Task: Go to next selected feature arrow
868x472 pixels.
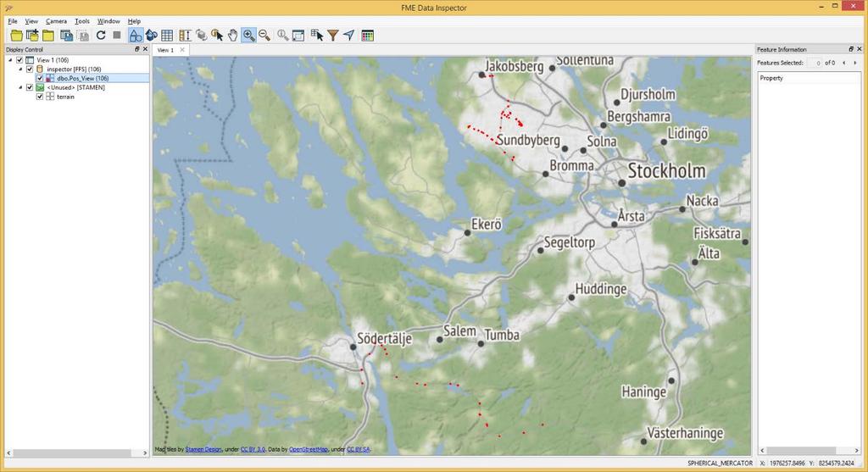Action: coord(855,63)
